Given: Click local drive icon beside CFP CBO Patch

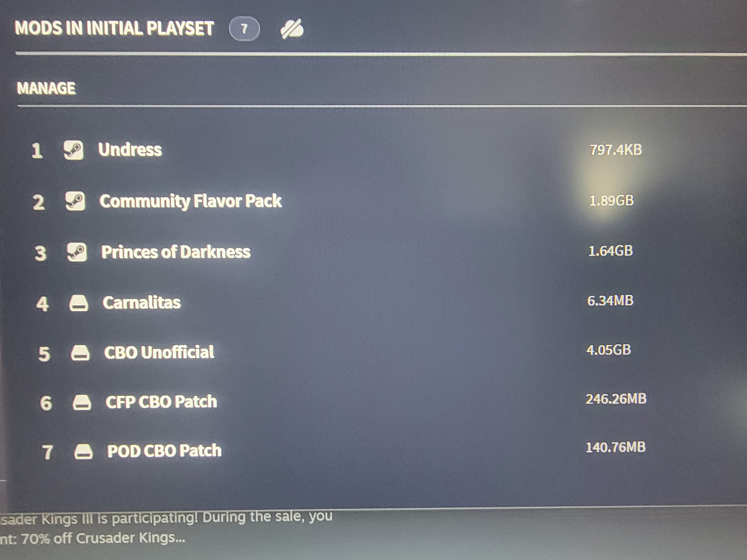Looking at the screenshot, I should pos(82,402).
